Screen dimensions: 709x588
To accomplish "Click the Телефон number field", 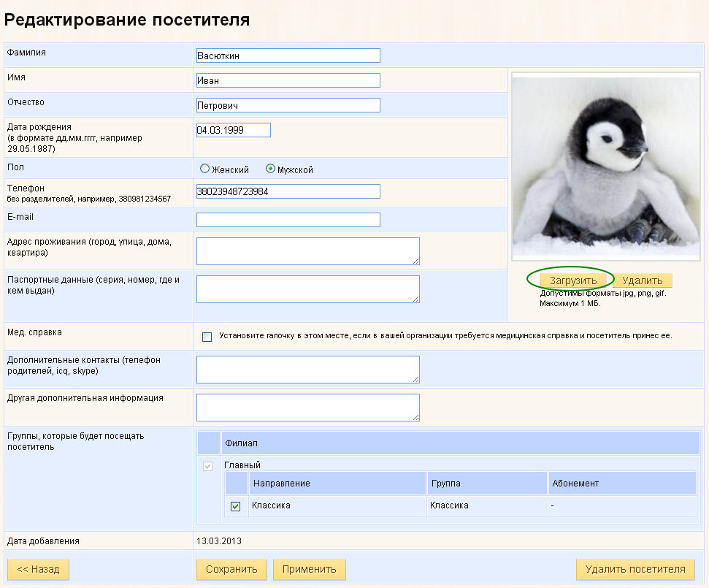I will pos(288,191).
